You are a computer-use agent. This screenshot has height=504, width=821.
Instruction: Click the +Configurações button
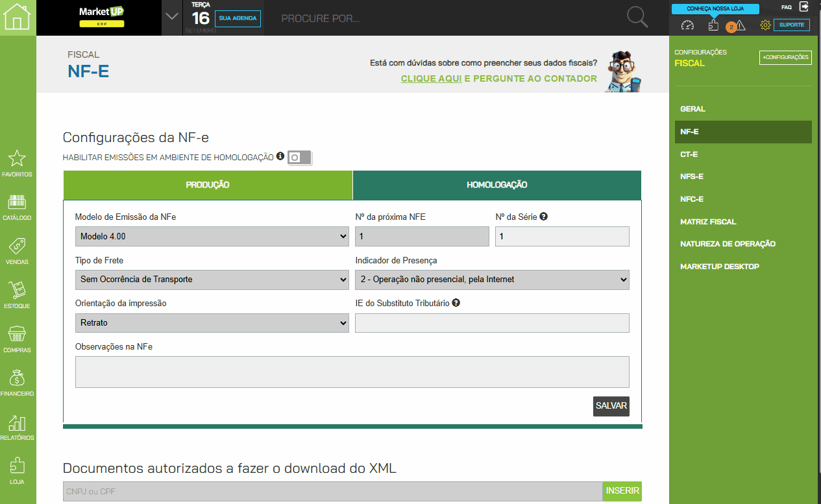pos(785,58)
